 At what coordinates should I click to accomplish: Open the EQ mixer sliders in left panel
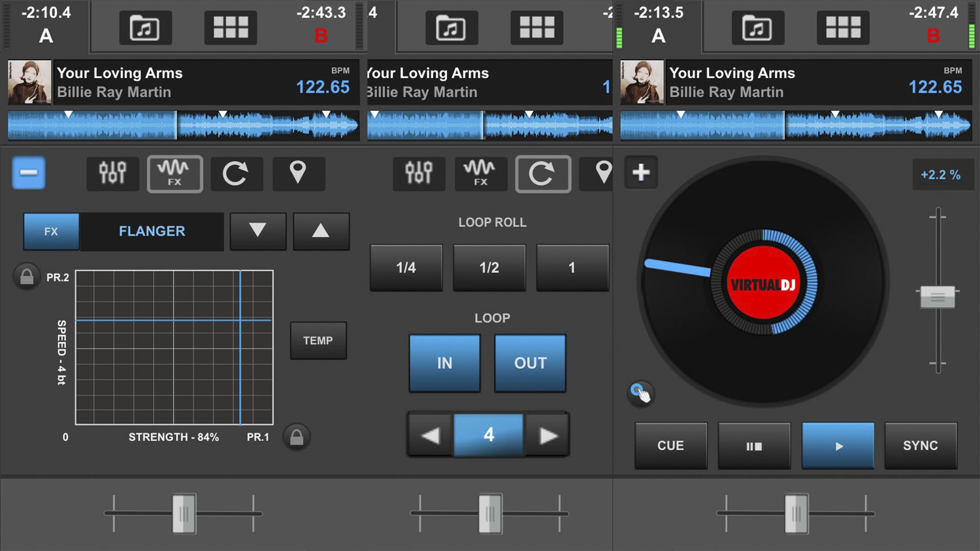(113, 174)
